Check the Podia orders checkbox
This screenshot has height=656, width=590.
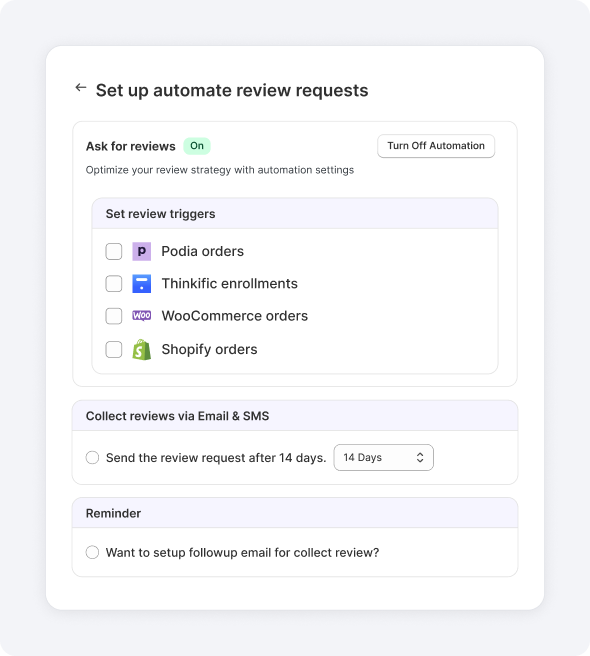pyautogui.click(x=114, y=251)
